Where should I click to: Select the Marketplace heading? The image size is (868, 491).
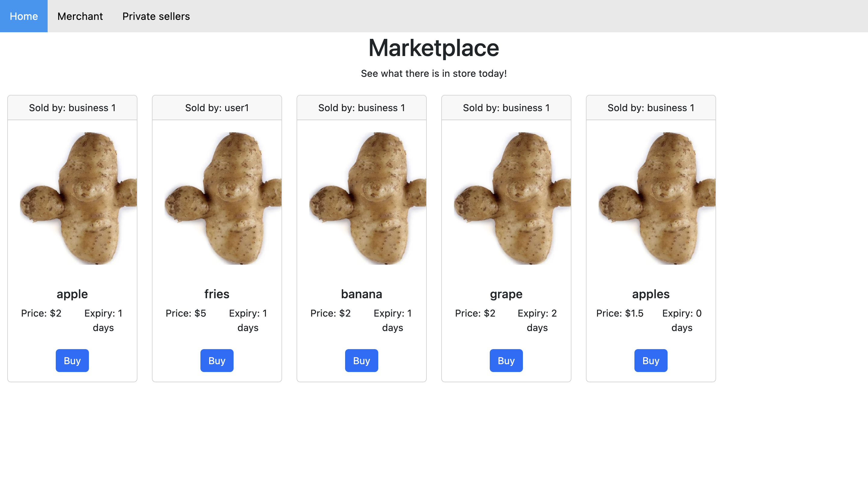pos(433,48)
